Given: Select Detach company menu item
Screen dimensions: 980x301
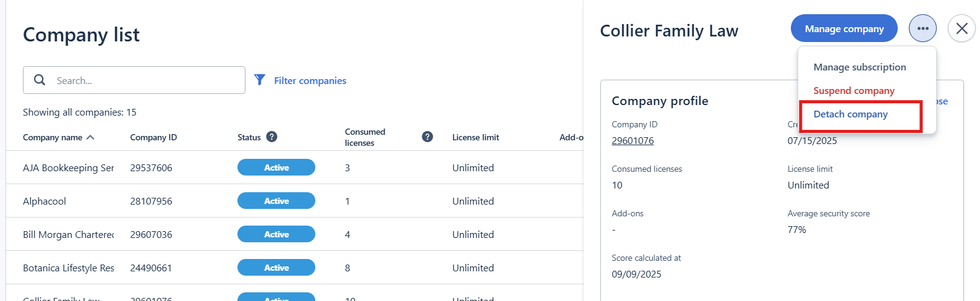Looking at the screenshot, I should pos(850,114).
